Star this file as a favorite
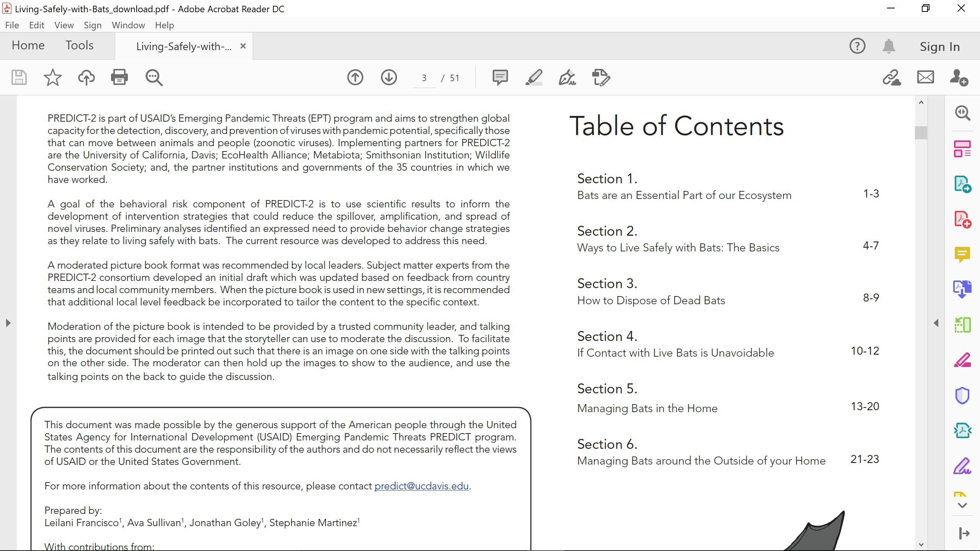 tap(52, 78)
